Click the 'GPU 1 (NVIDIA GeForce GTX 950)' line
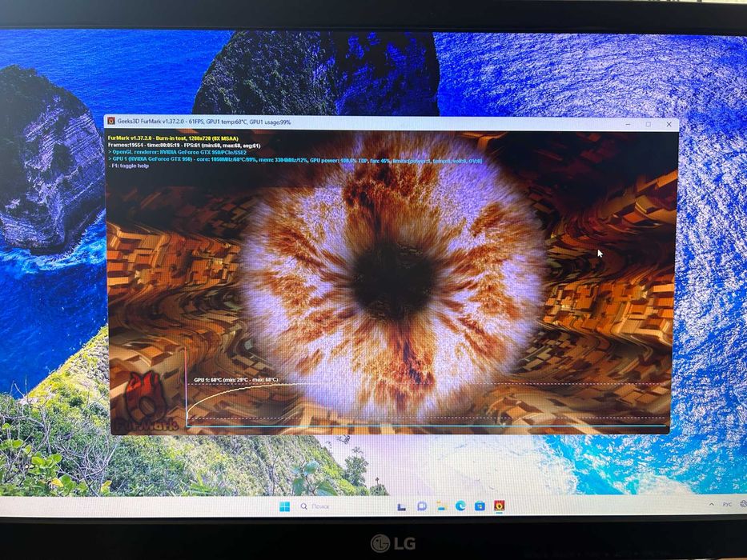Viewport: 747px width, 560px height. pyautogui.click(x=295, y=160)
